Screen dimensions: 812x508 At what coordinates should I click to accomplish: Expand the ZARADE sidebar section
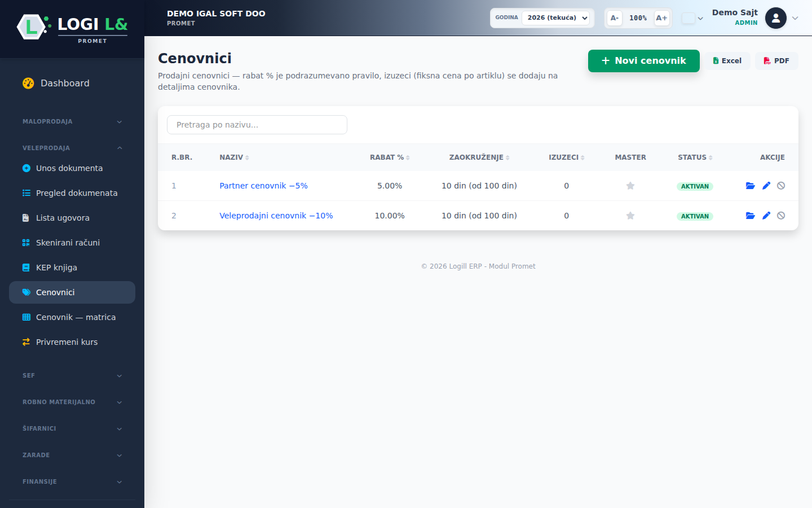point(72,455)
